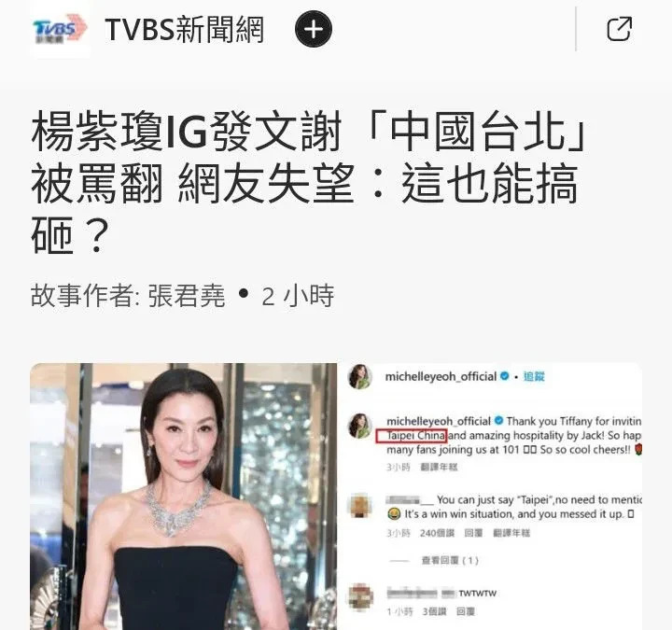Click 翻譯年糕 under the main caption
Image resolution: width=672 pixels, height=630 pixels.
(439, 467)
